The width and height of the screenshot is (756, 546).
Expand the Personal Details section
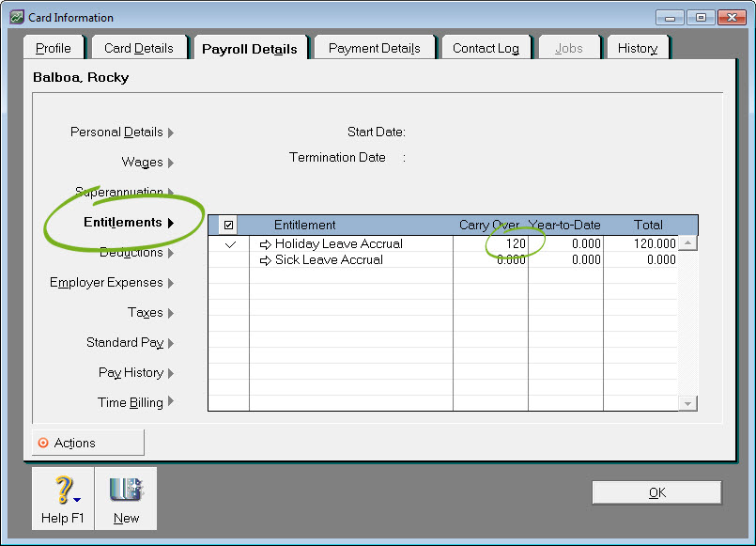pos(122,133)
